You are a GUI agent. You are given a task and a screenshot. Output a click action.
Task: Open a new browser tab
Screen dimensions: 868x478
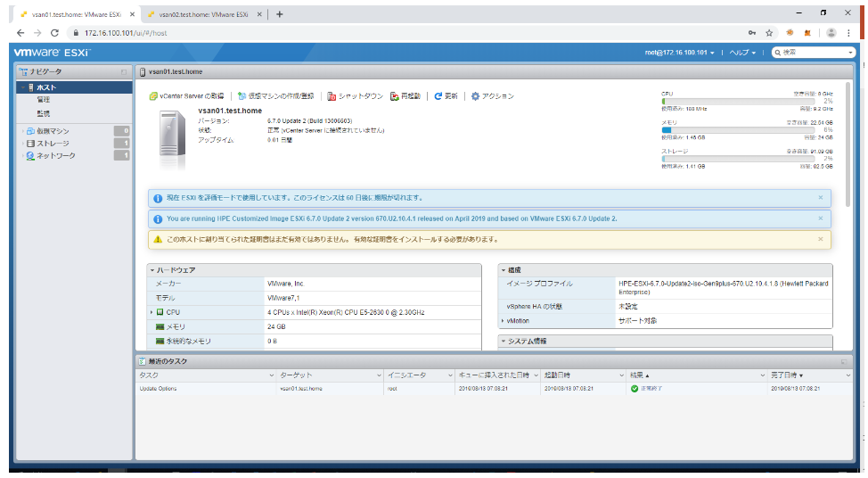click(x=280, y=14)
